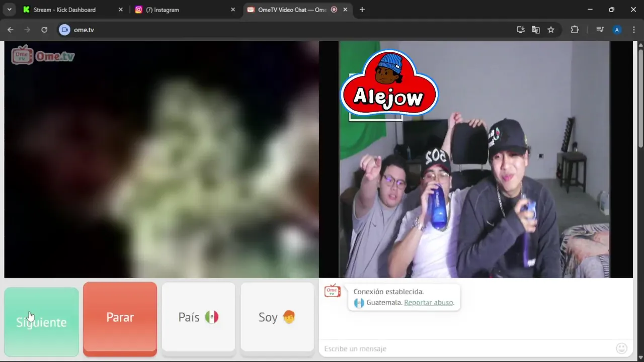Viewport: 644px width, 362px height.
Task: Close the OmeTV Video Chat tab
Action: pos(345,10)
